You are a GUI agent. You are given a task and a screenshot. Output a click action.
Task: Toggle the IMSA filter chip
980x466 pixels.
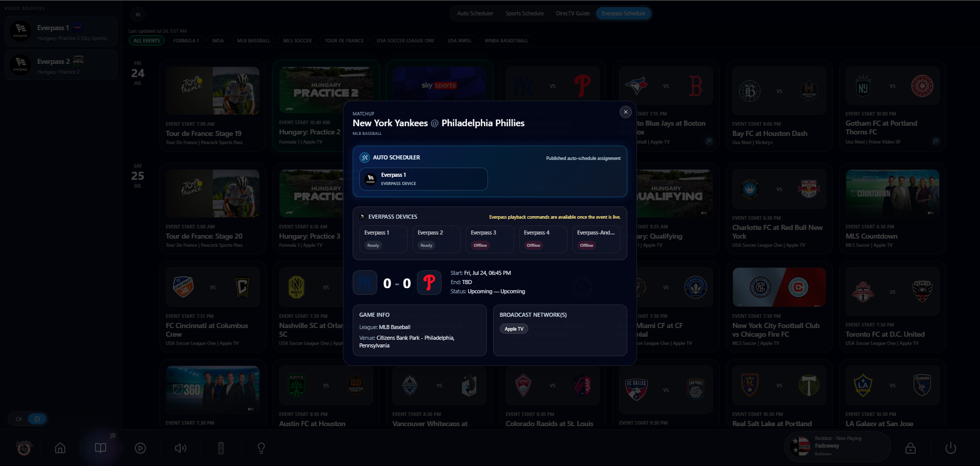218,41
